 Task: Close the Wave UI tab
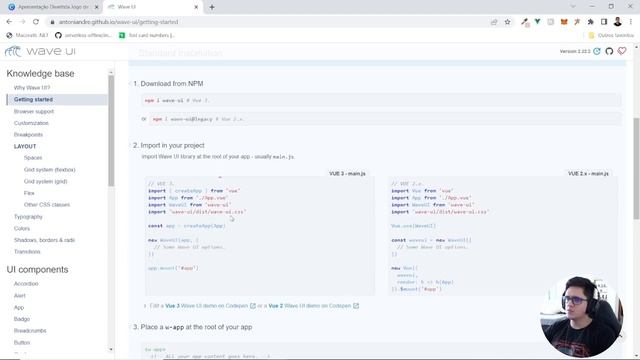click(196, 7)
